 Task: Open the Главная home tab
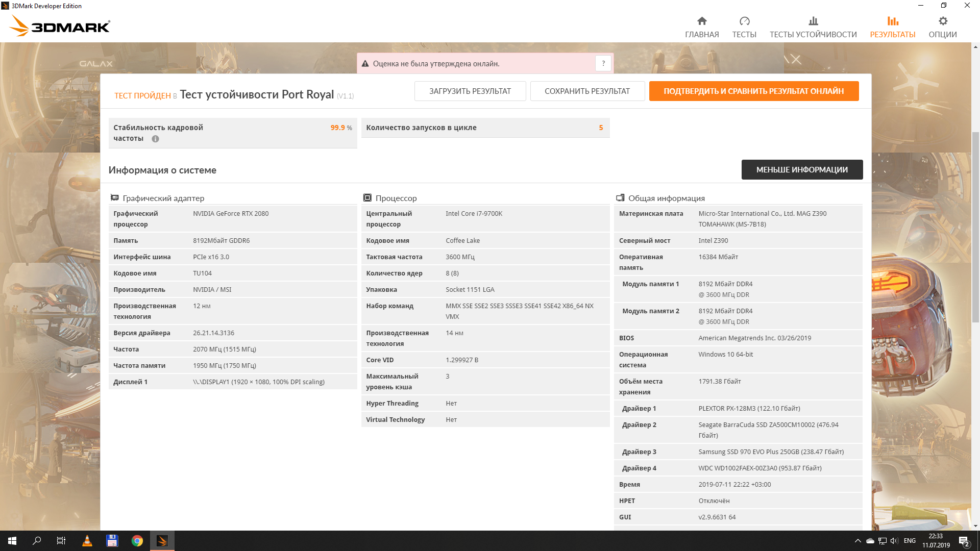pyautogui.click(x=702, y=27)
